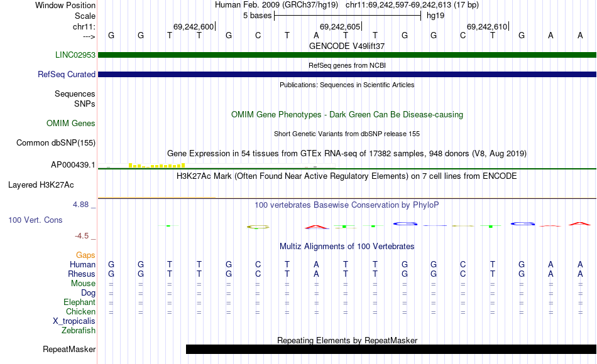Click the Gaps row label
The image size is (597, 364).
click(85, 255)
